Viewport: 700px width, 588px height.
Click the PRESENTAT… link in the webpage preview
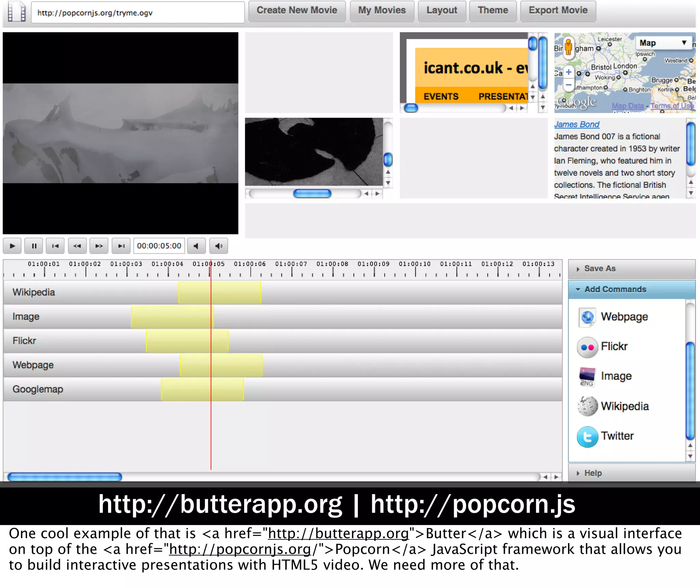[503, 97]
